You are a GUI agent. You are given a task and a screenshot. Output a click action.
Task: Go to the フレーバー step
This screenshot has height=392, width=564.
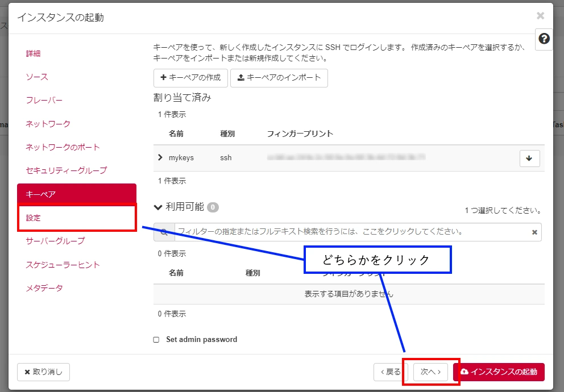click(44, 100)
